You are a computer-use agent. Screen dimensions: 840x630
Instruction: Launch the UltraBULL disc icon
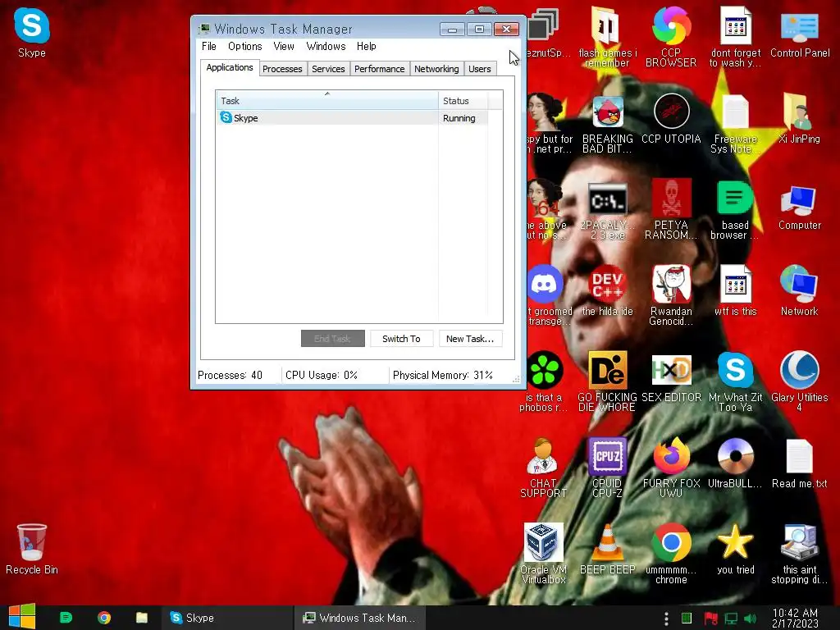point(735,464)
